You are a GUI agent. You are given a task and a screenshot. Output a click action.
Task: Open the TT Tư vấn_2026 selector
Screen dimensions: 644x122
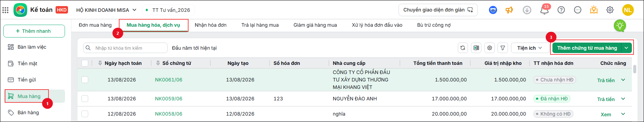click(x=168, y=10)
